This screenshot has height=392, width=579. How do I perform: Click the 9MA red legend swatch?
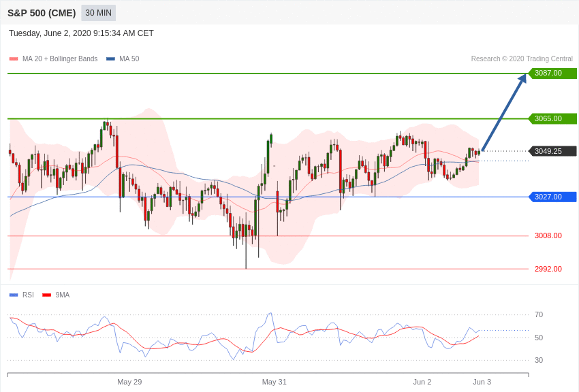pos(47,295)
